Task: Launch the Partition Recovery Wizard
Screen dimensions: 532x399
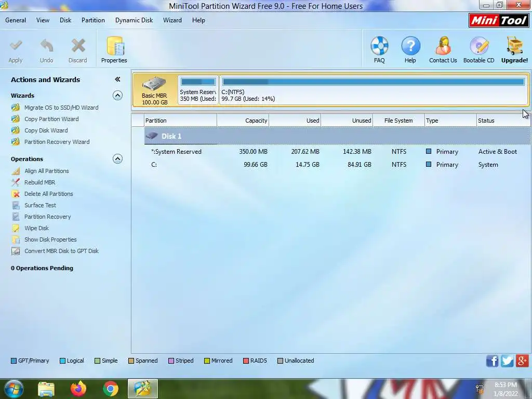Action: (x=57, y=142)
